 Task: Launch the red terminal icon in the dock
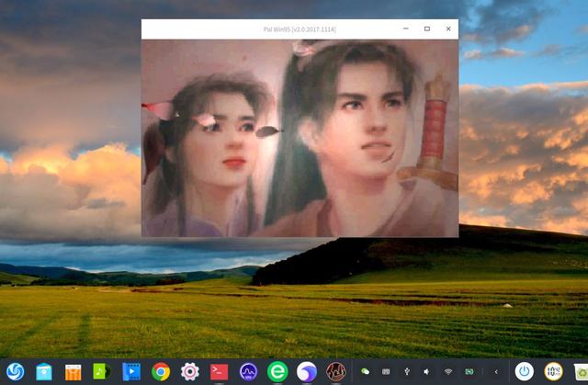pos(219,371)
